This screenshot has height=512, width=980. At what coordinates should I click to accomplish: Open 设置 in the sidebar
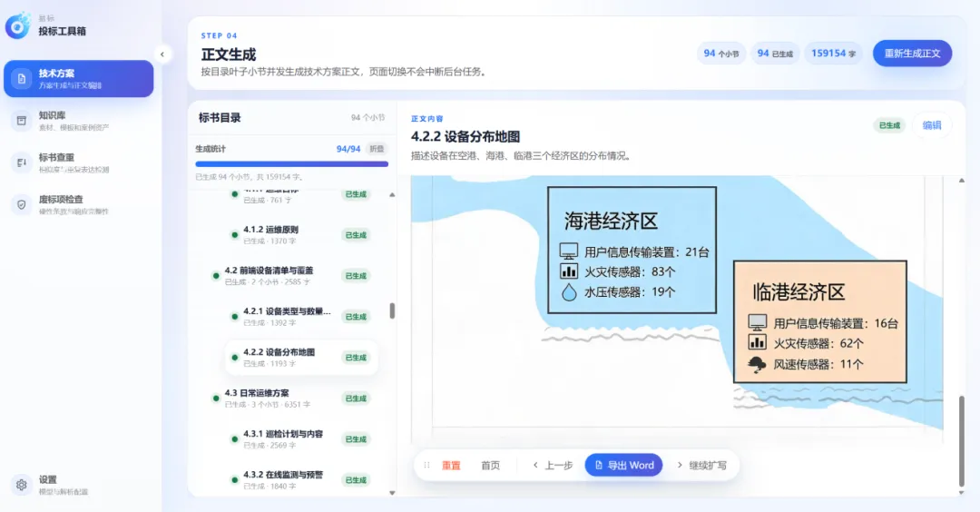(79, 485)
